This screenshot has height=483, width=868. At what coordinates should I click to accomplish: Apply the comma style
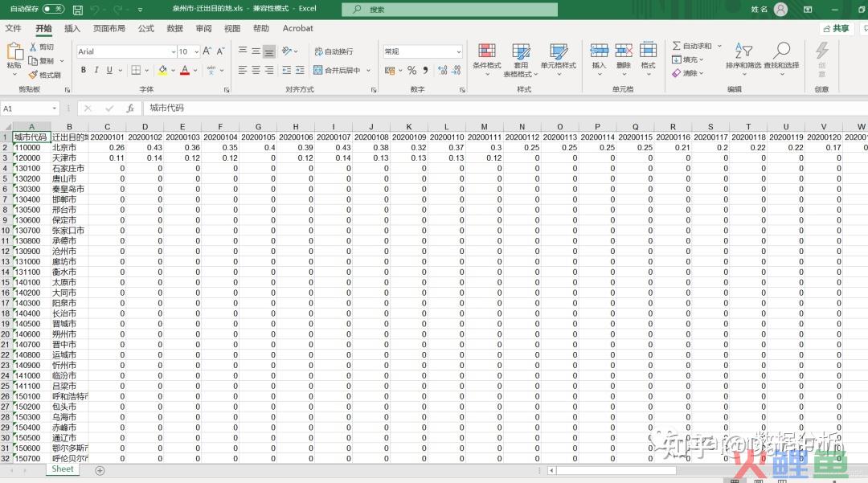pyautogui.click(x=425, y=70)
